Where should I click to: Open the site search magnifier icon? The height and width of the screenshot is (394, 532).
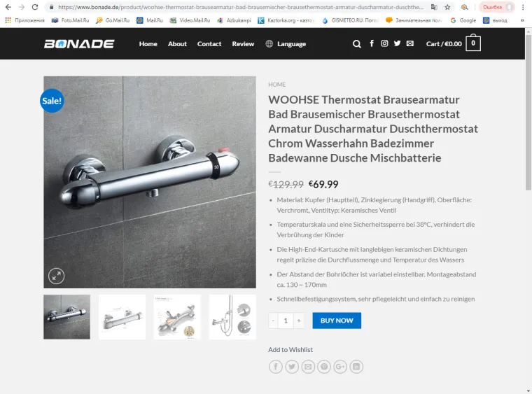[356, 44]
